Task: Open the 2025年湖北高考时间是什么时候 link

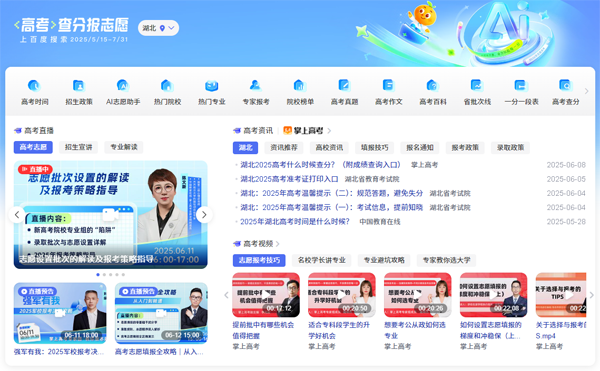Action: [x=295, y=221]
